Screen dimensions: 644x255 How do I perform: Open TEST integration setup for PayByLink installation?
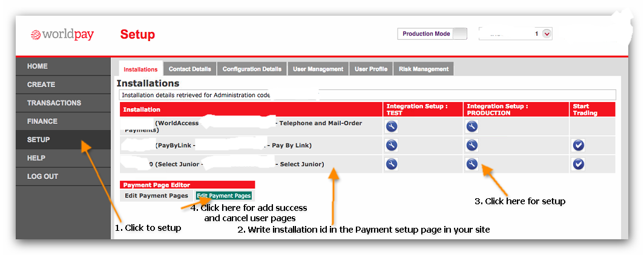click(391, 145)
